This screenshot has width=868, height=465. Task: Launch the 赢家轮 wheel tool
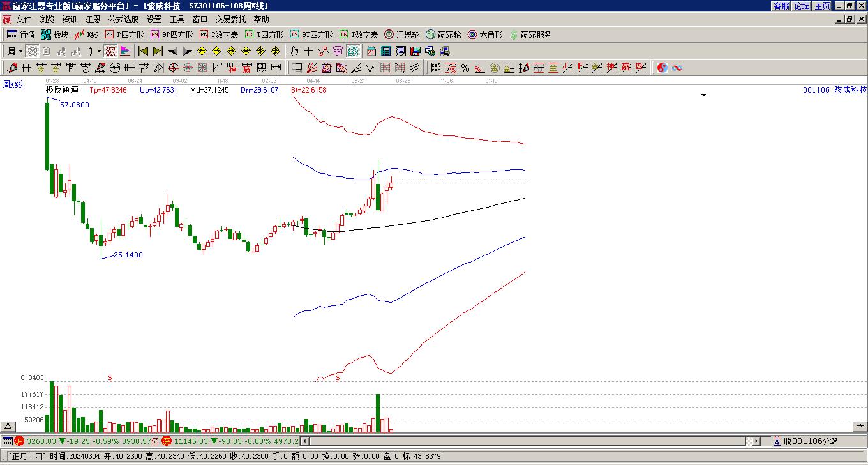(444, 34)
